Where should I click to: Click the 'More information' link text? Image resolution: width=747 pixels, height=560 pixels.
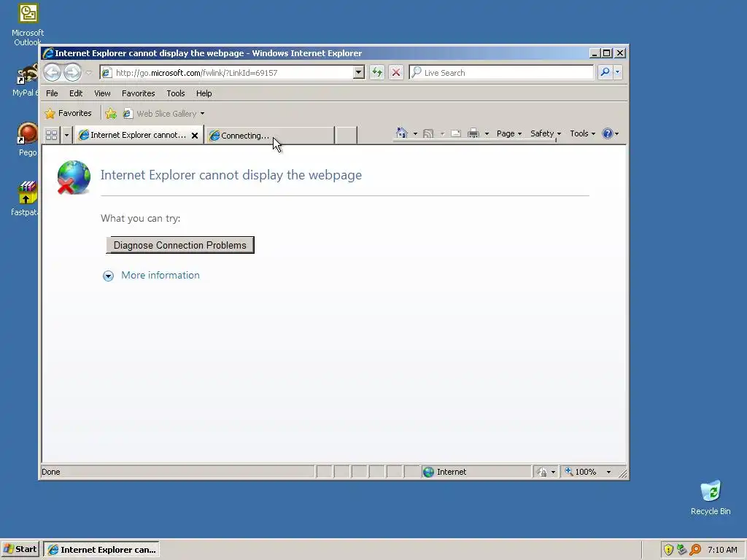160,275
